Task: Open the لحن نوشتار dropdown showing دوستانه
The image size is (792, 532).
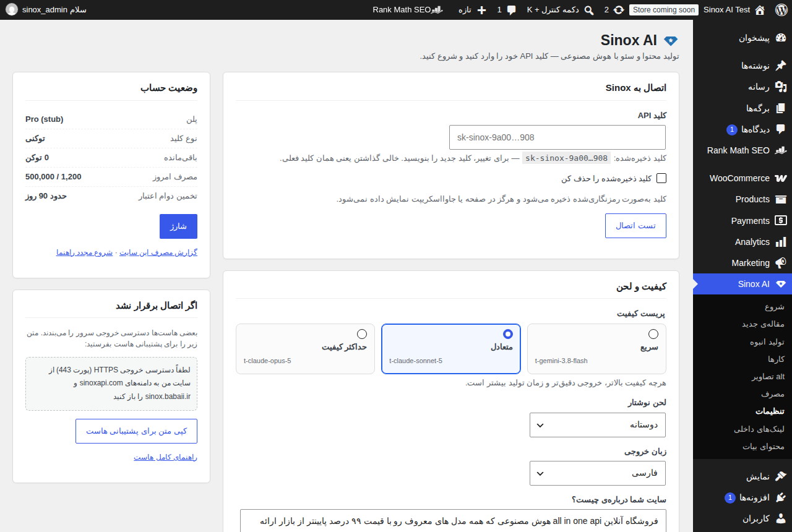Action: pos(598,425)
